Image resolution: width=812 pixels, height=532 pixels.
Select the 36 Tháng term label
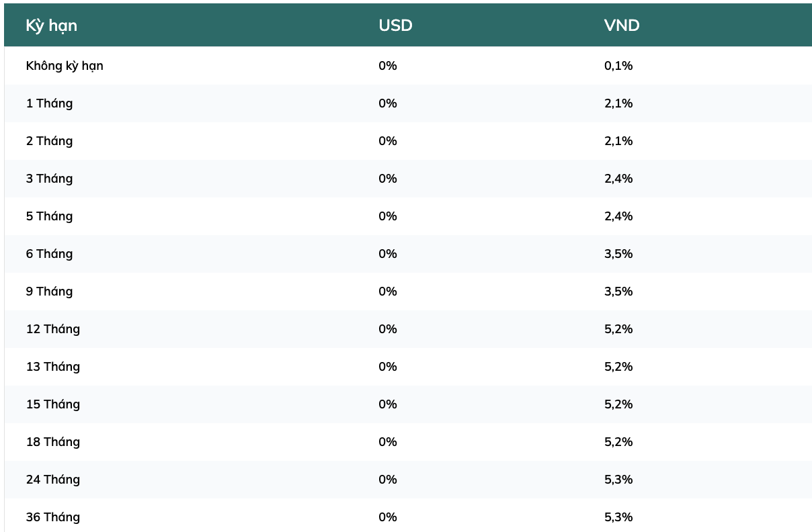coord(52,517)
